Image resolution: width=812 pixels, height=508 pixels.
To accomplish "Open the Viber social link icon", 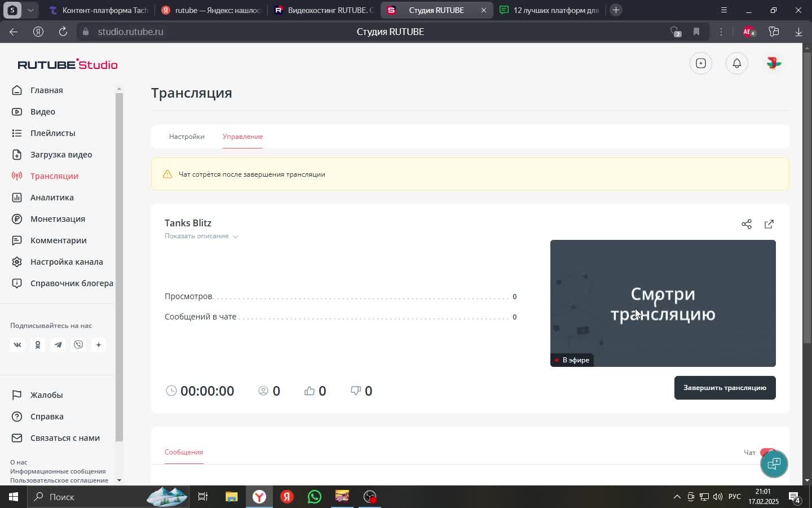I will tap(78, 345).
